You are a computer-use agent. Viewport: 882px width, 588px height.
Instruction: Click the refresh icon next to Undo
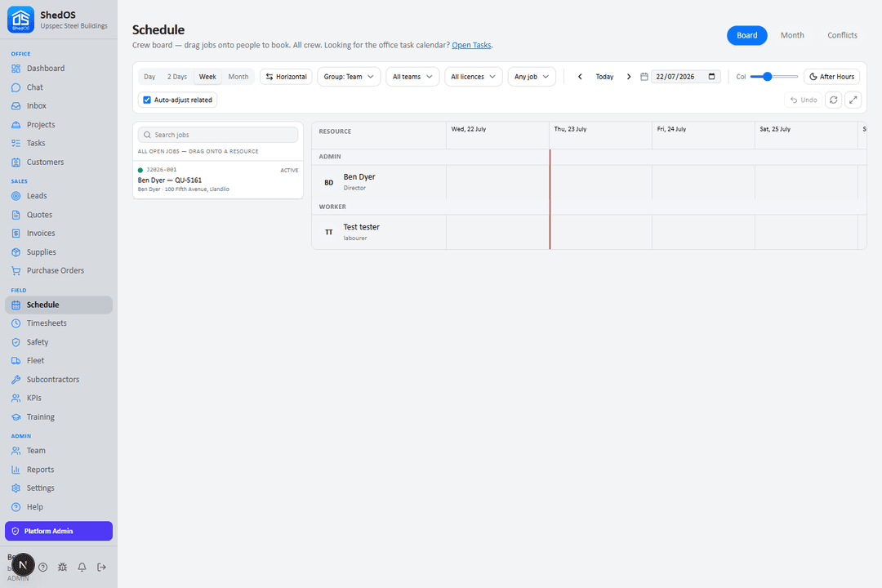[x=833, y=100]
